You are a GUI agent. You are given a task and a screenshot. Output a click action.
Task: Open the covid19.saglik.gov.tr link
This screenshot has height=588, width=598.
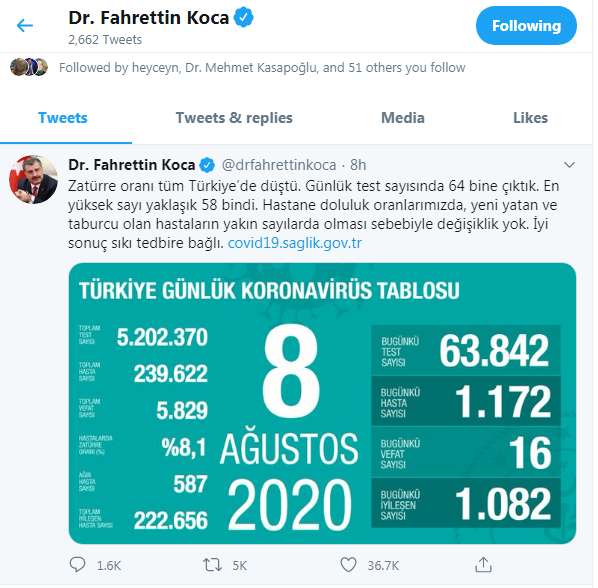294,243
